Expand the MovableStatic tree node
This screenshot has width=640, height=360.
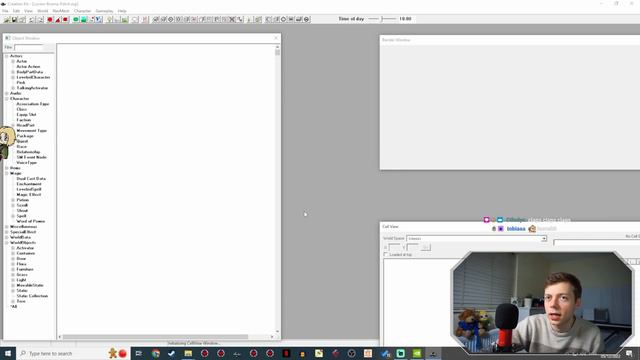(x=13, y=285)
